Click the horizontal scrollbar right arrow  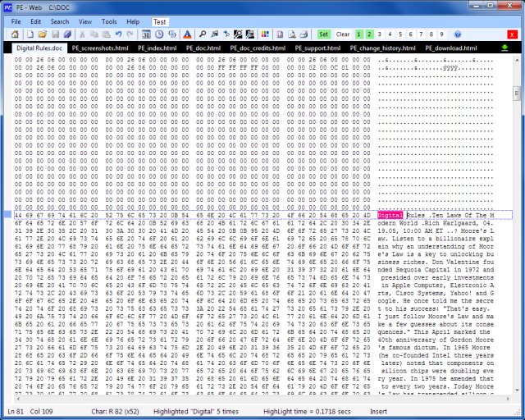coord(508,399)
